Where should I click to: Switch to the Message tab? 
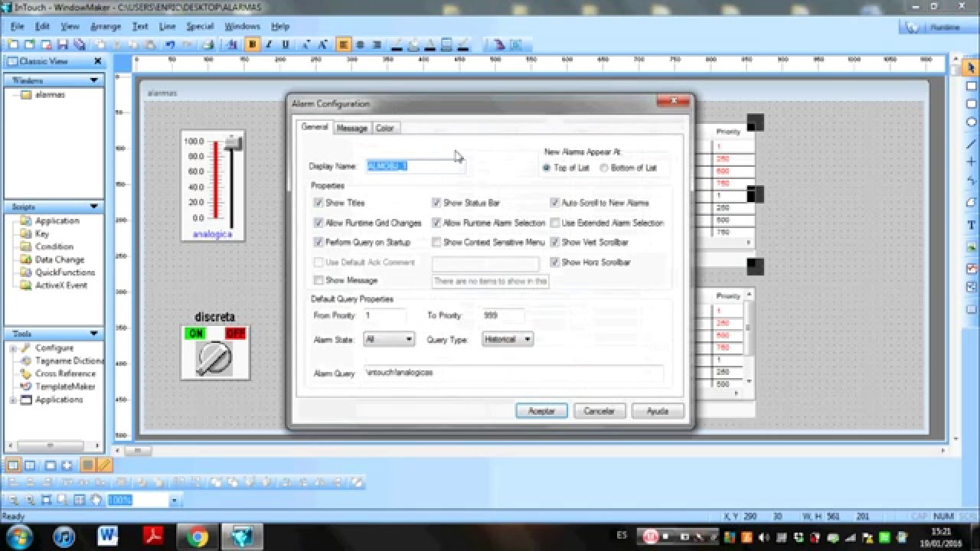point(352,128)
